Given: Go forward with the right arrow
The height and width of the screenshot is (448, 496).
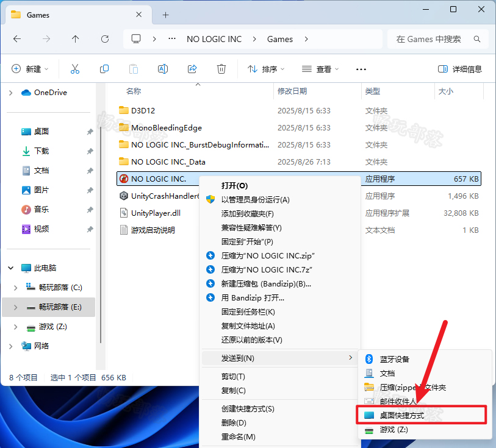Looking at the screenshot, I should tap(46, 39).
